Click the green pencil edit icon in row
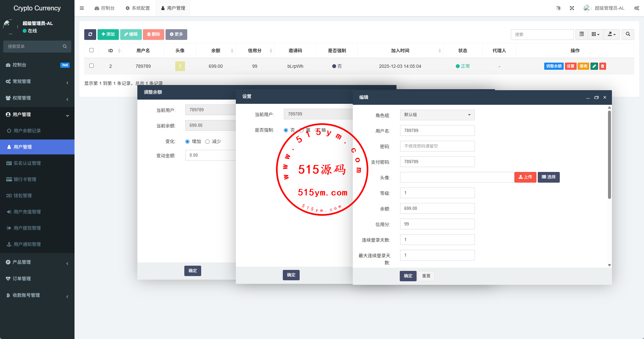This screenshot has width=644, height=339. tap(594, 66)
